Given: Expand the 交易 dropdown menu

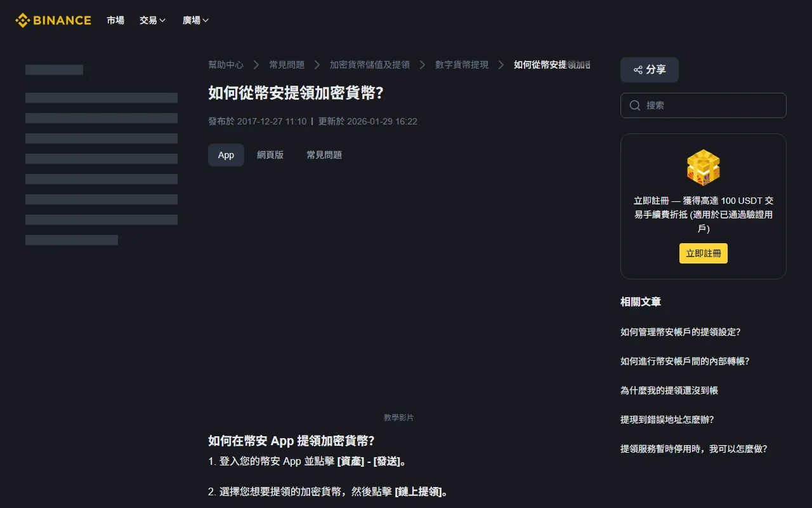Looking at the screenshot, I should pyautogui.click(x=153, y=20).
